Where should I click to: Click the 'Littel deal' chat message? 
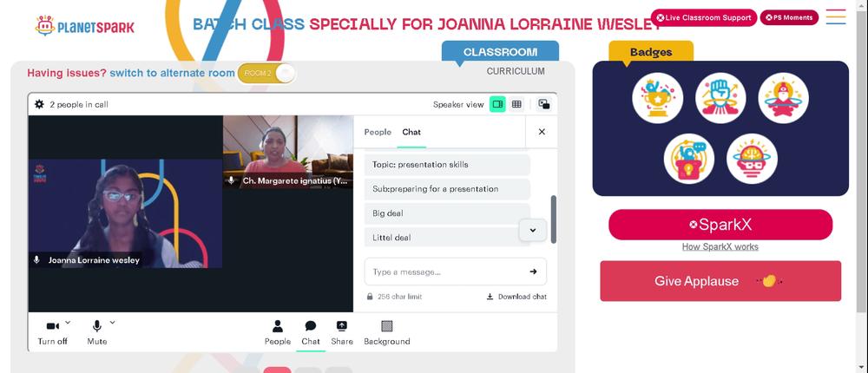coord(447,238)
